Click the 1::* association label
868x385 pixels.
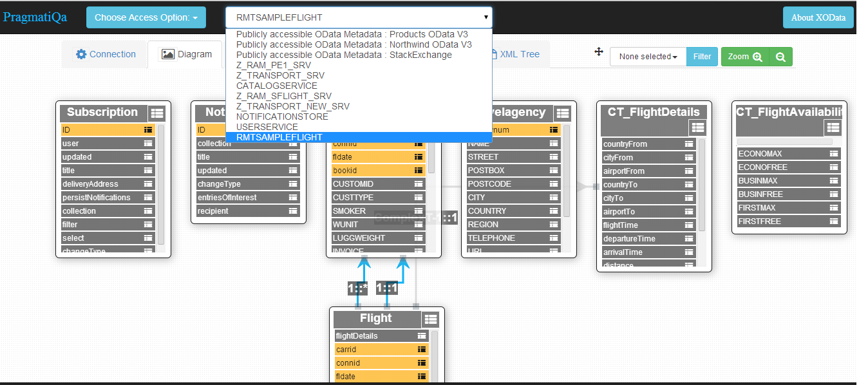pyautogui.click(x=358, y=288)
